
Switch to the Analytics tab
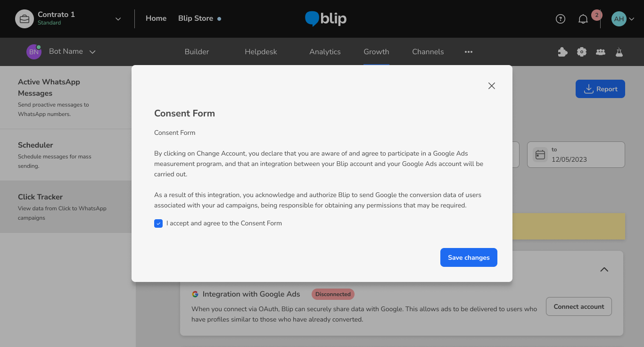[325, 52]
